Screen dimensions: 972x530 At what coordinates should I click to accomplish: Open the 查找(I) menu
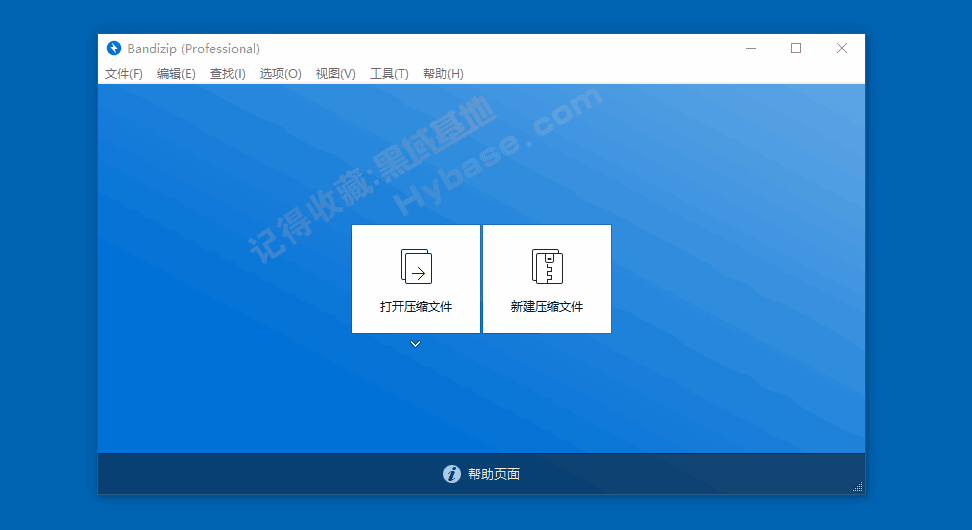click(x=228, y=74)
